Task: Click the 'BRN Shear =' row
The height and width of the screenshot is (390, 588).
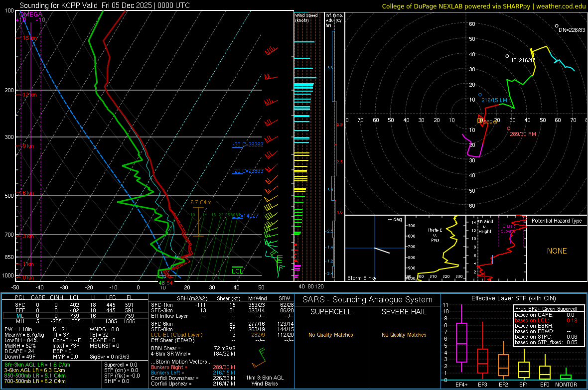Action: (x=193, y=348)
